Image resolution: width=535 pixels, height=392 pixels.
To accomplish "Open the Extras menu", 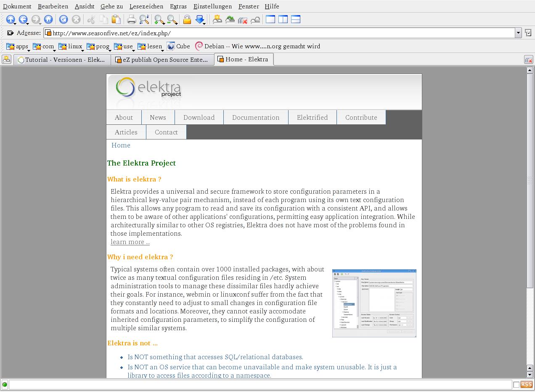I will click(178, 6).
